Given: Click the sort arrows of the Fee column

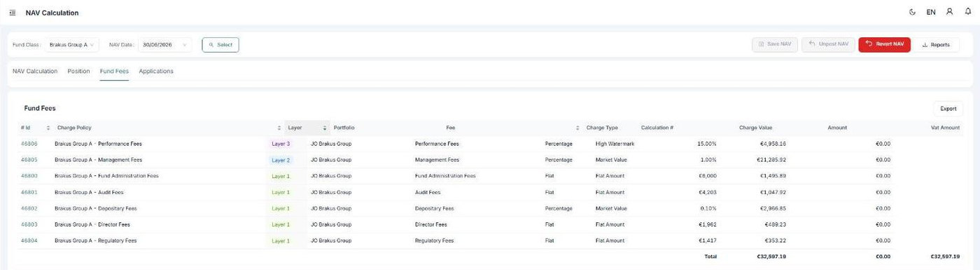Looking at the screenshot, I should point(577,128).
